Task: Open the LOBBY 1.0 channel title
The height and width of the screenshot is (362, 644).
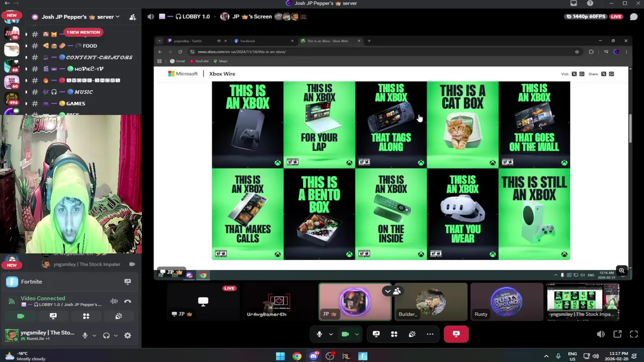Action: [192, 17]
